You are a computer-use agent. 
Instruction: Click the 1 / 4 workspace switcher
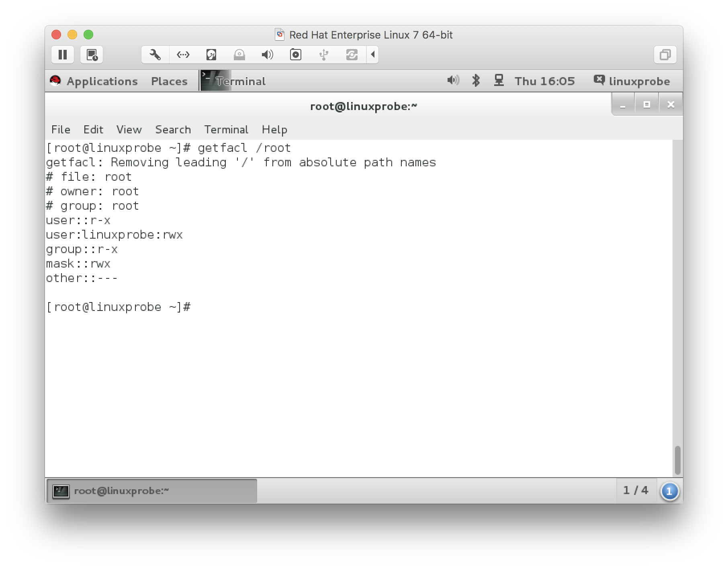[636, 490]
